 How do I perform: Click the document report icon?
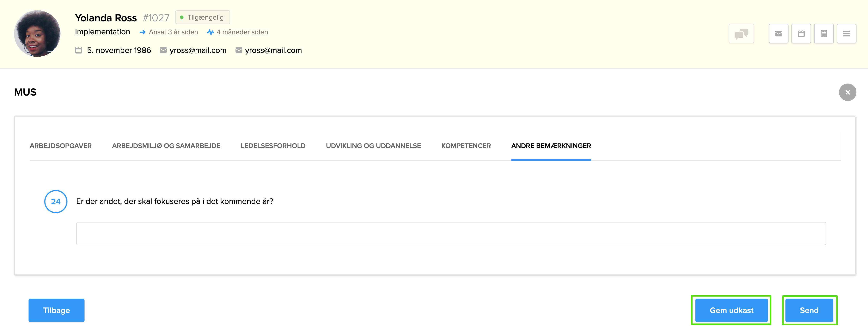tap(824, 33)
